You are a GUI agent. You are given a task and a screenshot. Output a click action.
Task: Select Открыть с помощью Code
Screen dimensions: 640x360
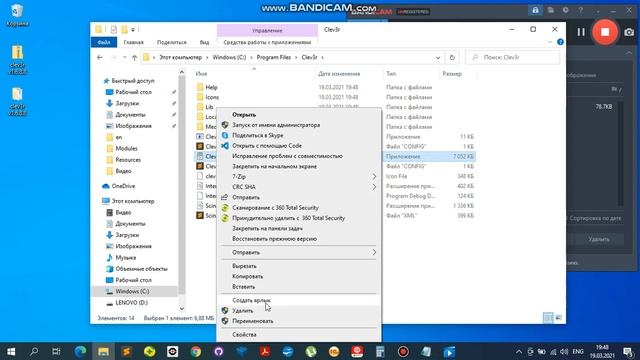[x=267, y=146]
